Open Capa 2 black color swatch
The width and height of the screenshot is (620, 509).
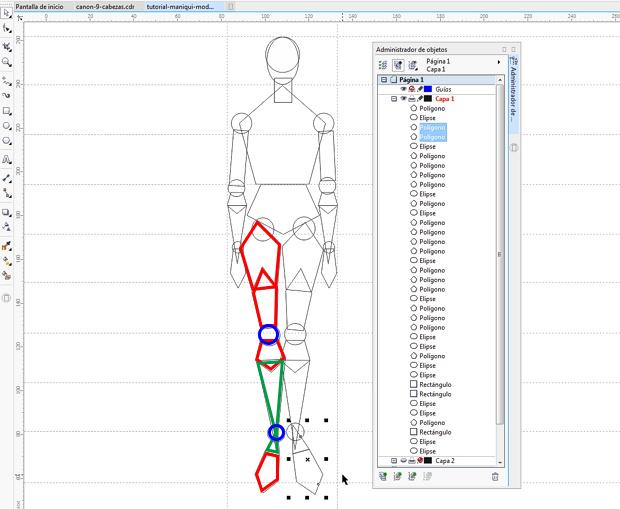click(x=428, y=461)
